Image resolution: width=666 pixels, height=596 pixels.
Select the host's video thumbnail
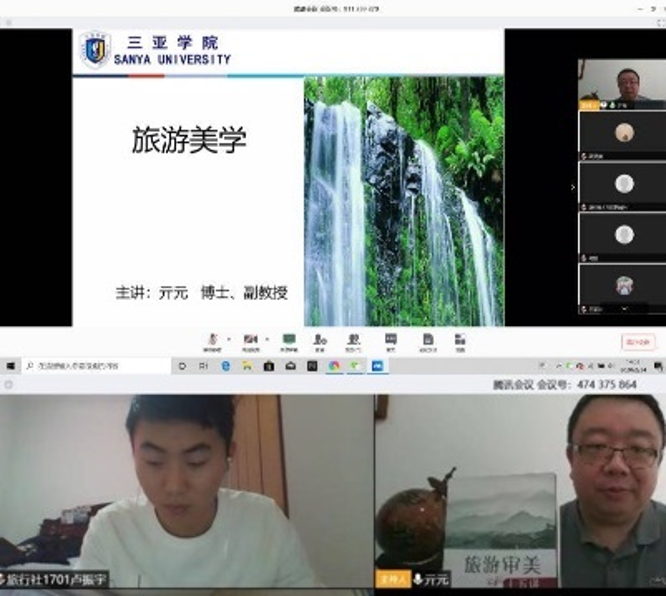(622, 84)
